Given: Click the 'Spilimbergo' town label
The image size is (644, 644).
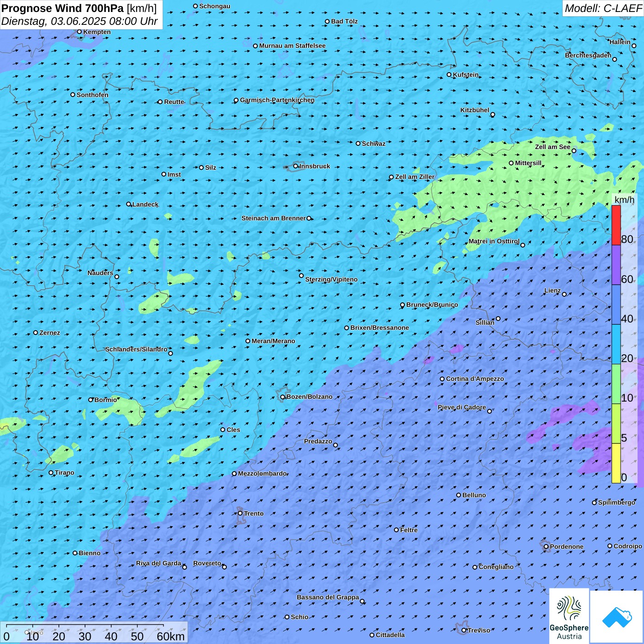Looking at the screenshot, I should [616, 502].
